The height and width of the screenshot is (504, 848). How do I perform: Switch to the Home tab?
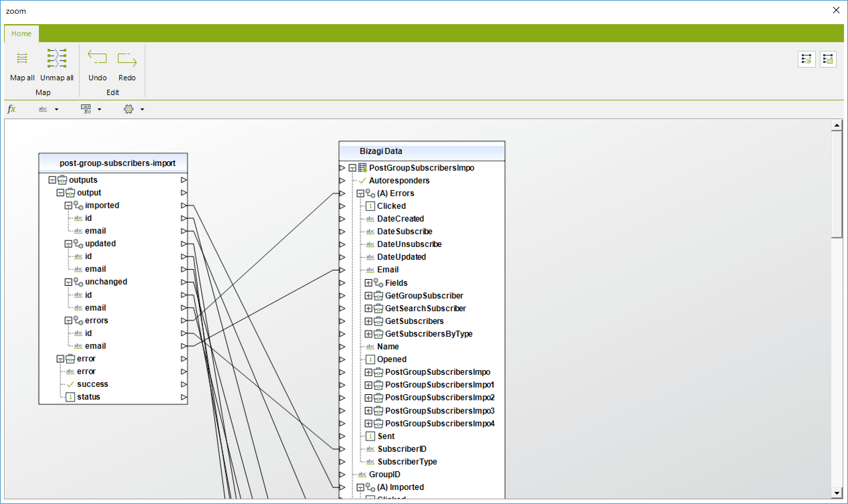pos(21,33)
